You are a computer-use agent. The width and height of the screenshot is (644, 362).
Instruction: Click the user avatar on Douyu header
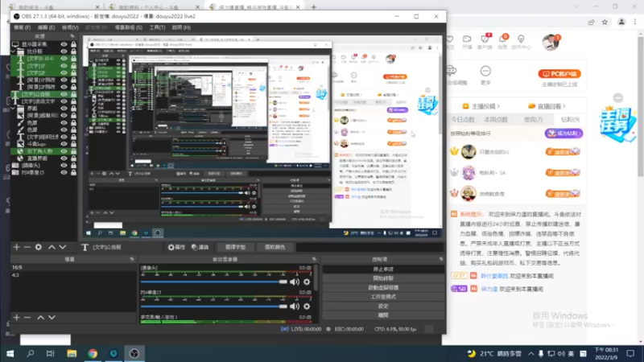[x=551, y=43]
